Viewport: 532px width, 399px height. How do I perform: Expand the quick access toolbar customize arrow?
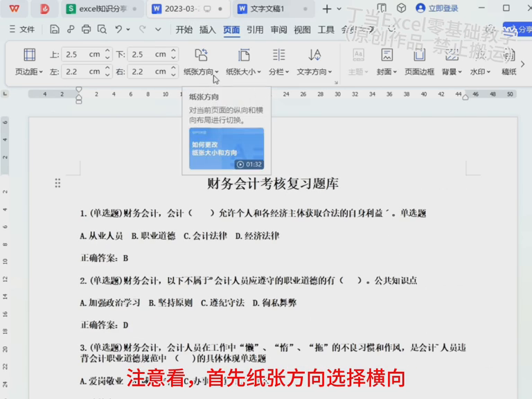coord(158,30)
